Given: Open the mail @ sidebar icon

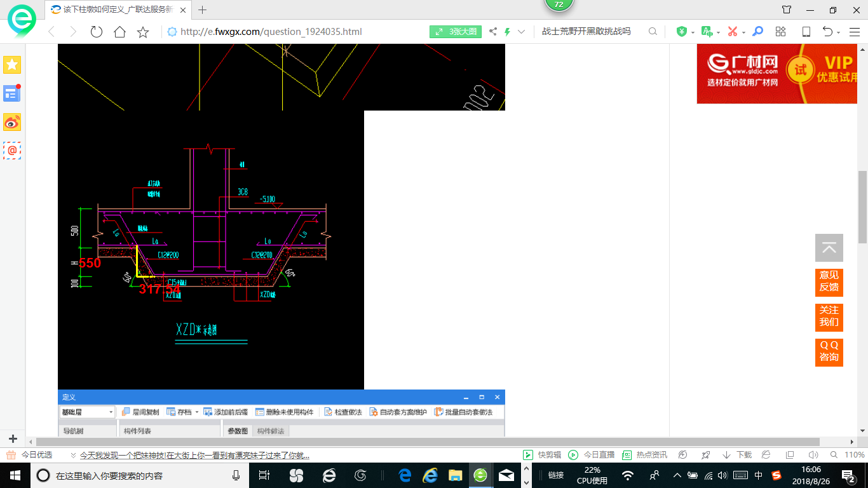Looking at the screenshot, I should click(x=12, y=151).
